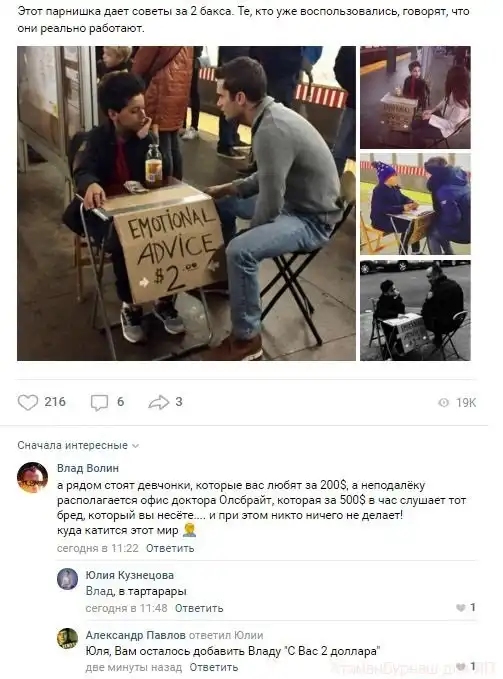Like the post with the heart icon

pyautogui.click(x=28, y=402)
